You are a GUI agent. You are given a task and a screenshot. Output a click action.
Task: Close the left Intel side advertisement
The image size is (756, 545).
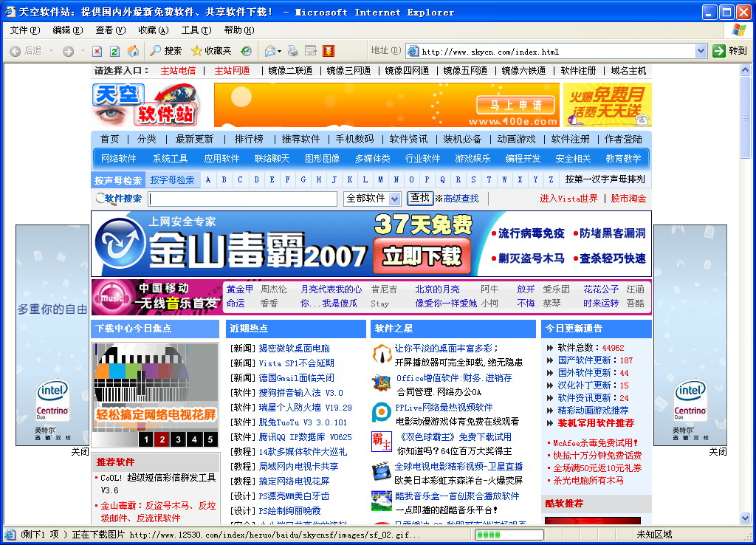(x=80, y=452)
